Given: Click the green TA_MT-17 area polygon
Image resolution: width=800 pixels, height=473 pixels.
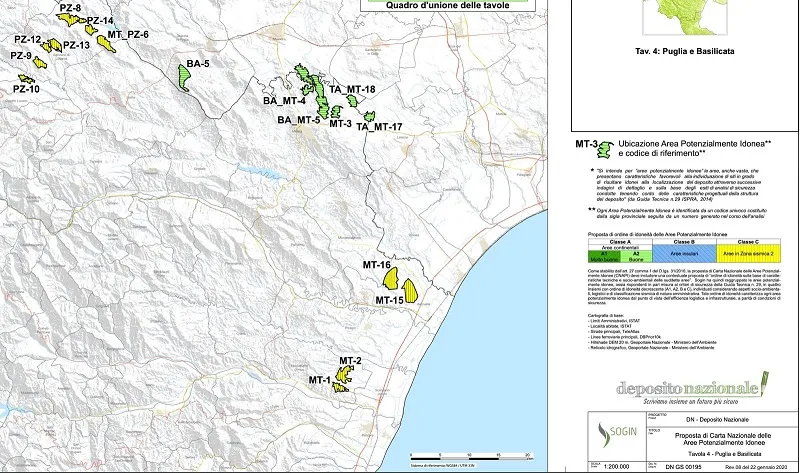Looking at the screenshot, I should click(x=368, y=116).
